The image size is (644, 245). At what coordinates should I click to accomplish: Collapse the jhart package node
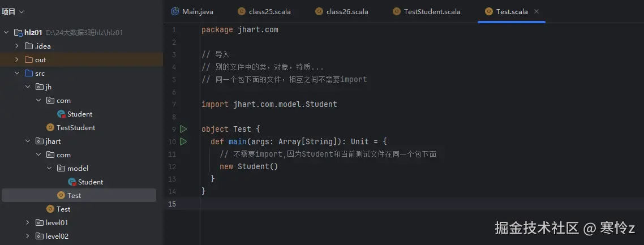click(x=28, y=141)
